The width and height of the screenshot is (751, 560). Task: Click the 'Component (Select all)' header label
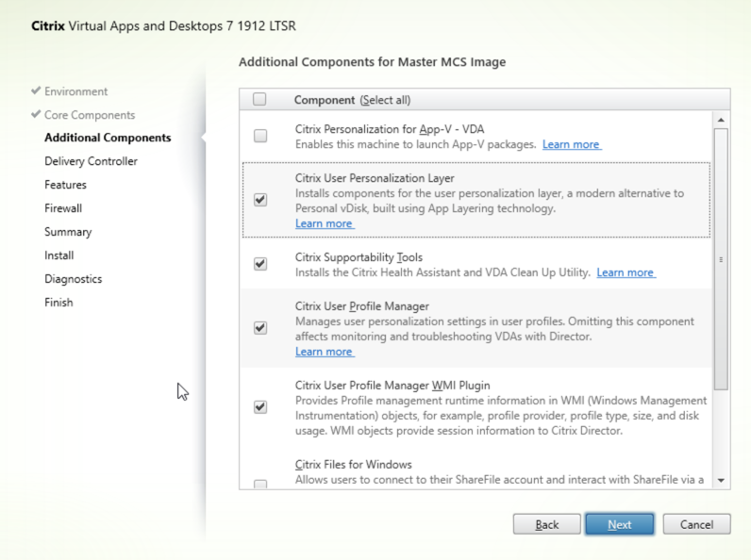coord(353,100)
